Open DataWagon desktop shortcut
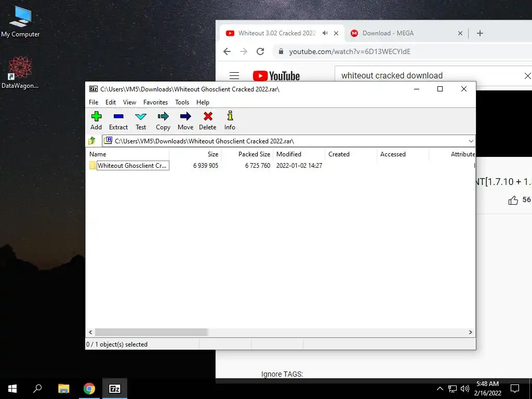 point(20,73)
